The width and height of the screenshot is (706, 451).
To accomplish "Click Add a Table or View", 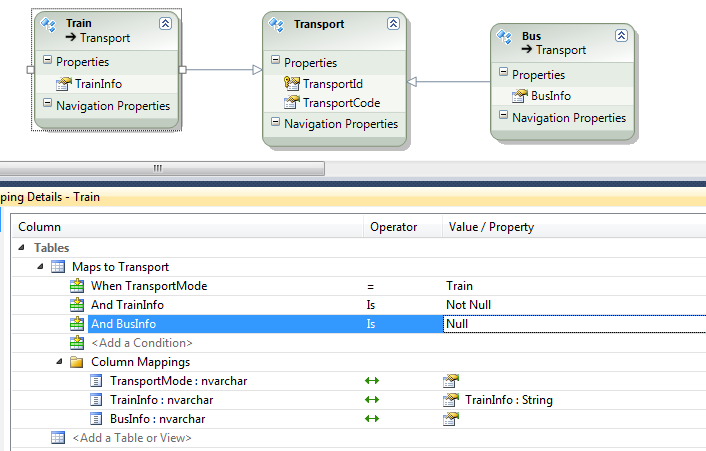I will pos(131,437).
